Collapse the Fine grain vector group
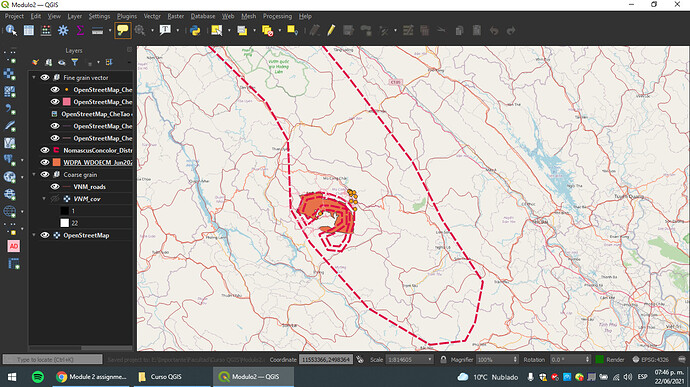 coord(34,77)
